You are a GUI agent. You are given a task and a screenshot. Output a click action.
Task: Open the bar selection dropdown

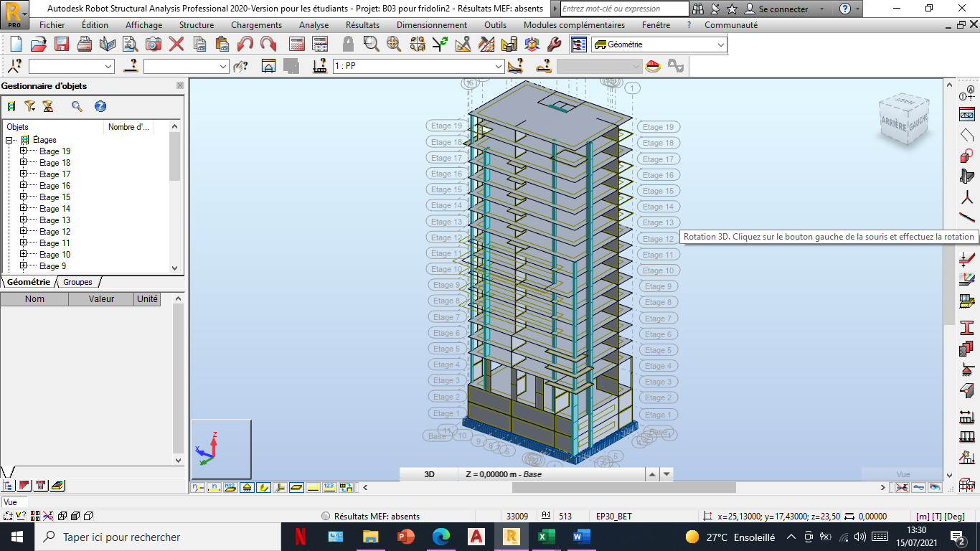click(223, 66)
